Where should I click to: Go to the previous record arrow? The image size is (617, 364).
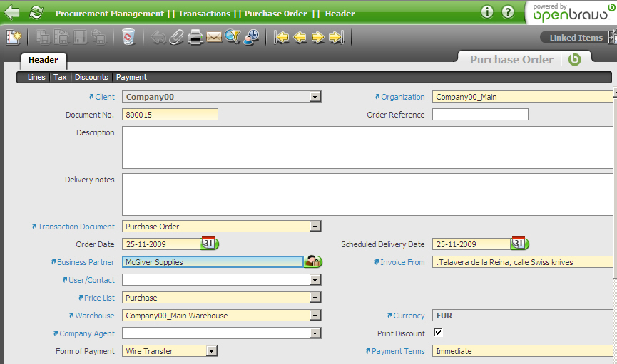[x=300, y=37]
